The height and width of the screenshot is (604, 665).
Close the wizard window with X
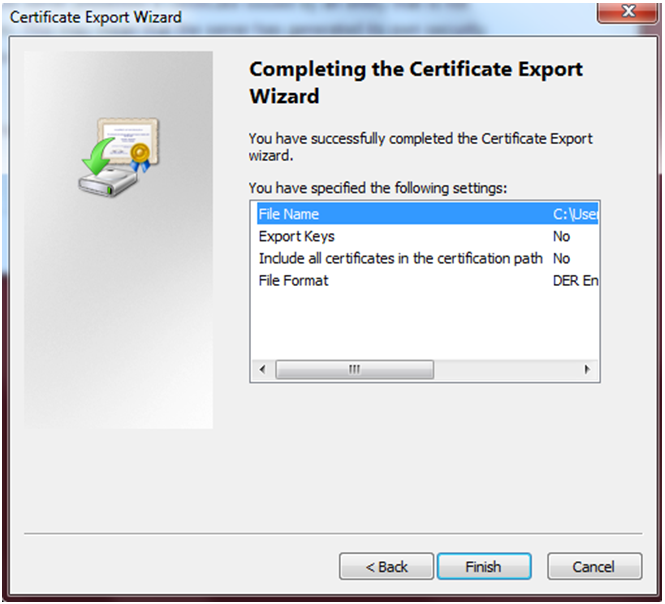tap(628, 11)
